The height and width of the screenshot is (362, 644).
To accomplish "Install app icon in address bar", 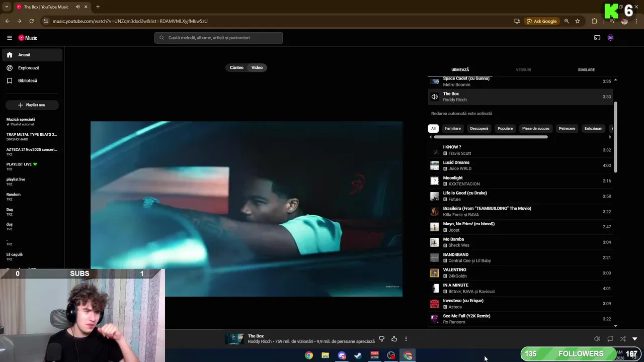I will click(517, 21).
